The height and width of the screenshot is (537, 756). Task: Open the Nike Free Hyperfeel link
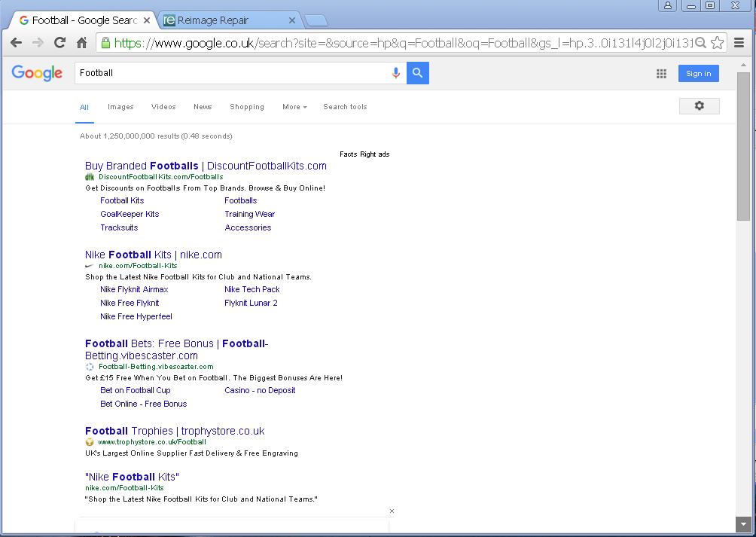(136, 316)
